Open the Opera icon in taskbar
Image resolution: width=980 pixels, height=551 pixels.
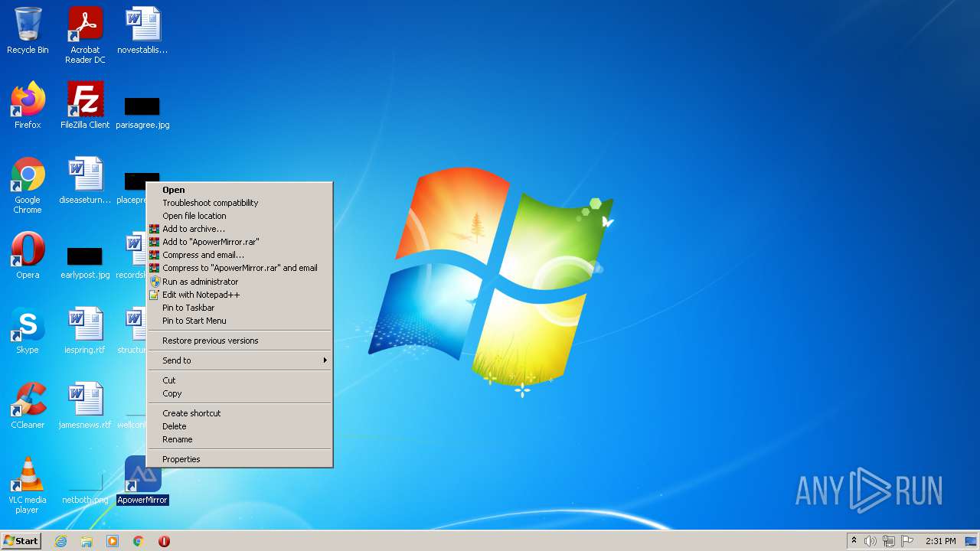pyautogui.click(x=164, y=541)
